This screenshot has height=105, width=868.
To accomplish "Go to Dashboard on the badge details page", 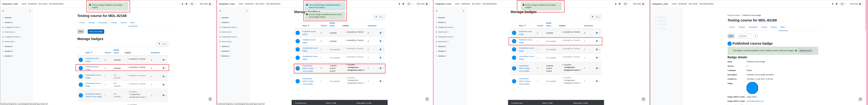I will click(683, 4).
